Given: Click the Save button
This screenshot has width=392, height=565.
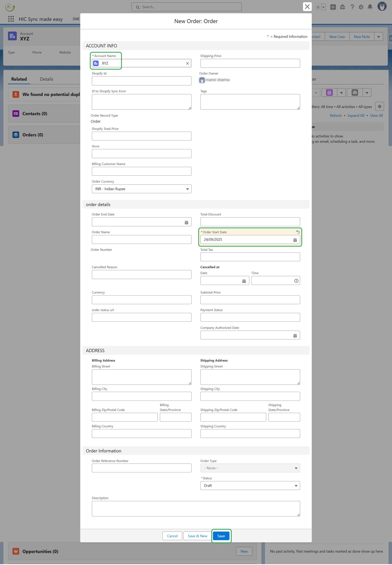Looking at the screenshot, I should 221,536.
